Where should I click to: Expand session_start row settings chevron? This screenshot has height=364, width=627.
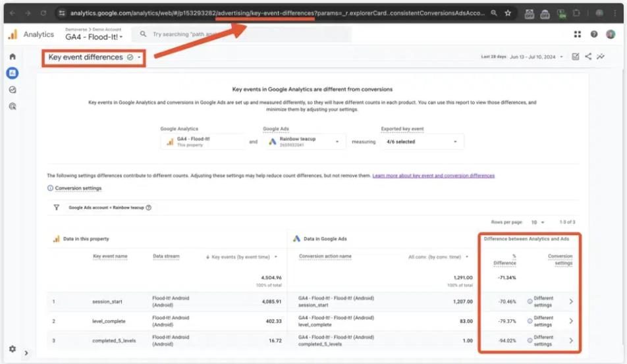(571, 301)
